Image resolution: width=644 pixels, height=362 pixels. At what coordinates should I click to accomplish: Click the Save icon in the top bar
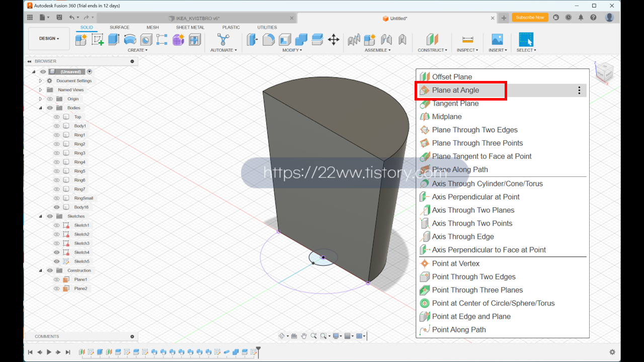[x=59, y=18]
